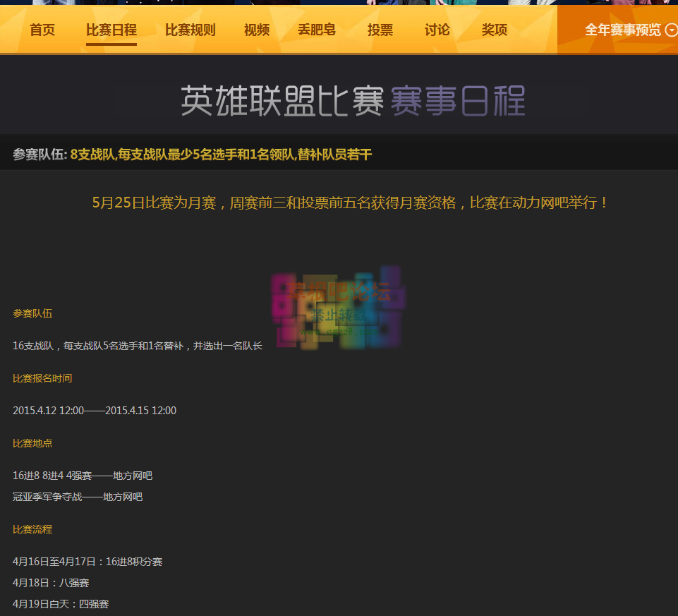Viewport: 678px width, 616px height.
Task: Click the orange 参赛队伍 section heading
Action: [x=32, y=313]
